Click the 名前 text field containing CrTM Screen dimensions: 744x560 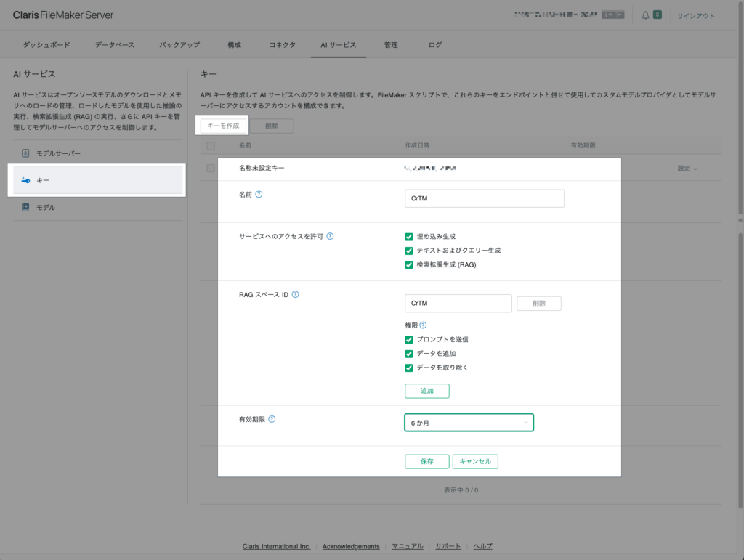pyautogui.click(x=485, y=198)
